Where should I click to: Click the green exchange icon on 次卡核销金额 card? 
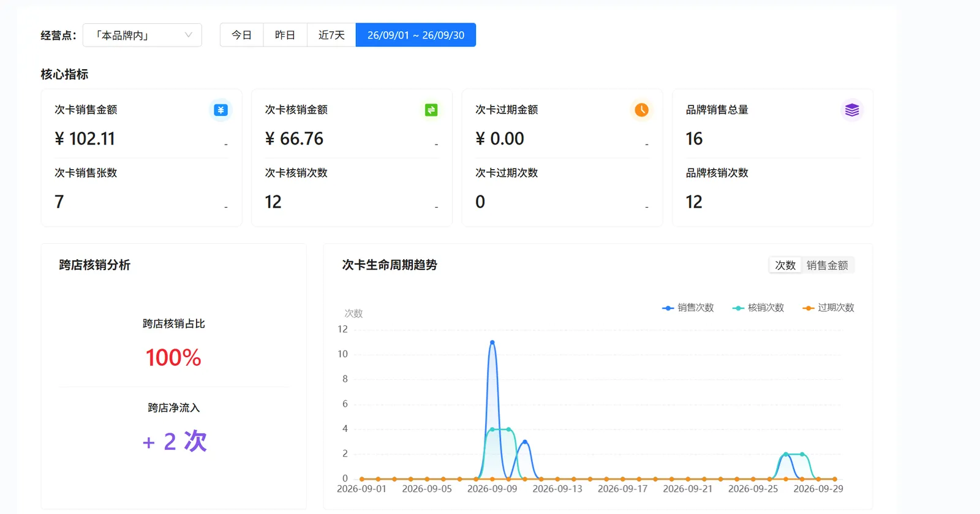click(x=431, y=110)
